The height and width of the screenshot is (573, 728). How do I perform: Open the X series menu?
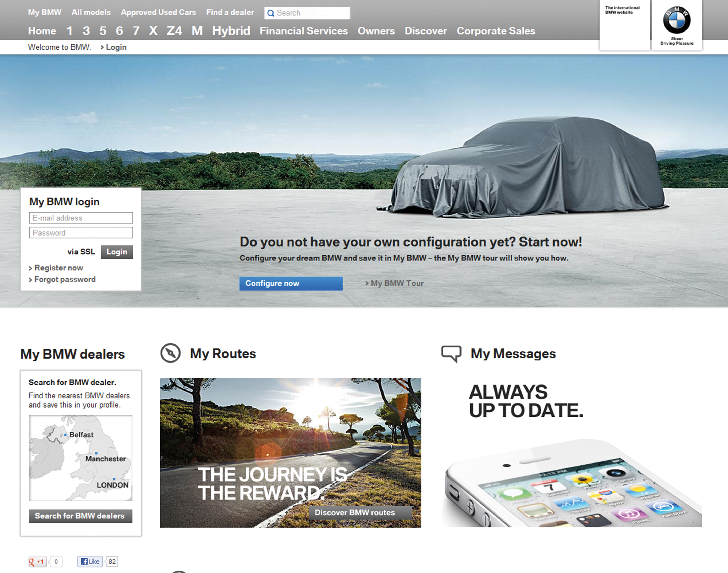coord(153,31)
